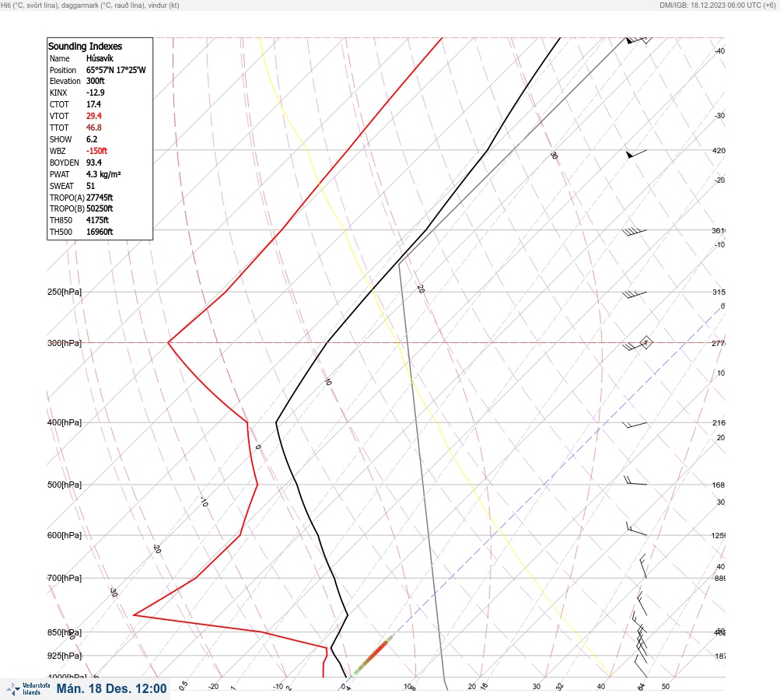Click the -40 temperature label at top right
780x700 pixels.
(x=719, y=51)
